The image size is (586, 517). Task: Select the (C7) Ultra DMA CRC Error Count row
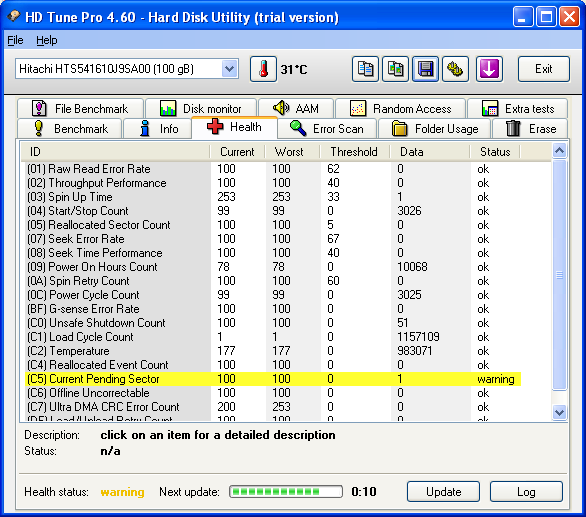273,407
